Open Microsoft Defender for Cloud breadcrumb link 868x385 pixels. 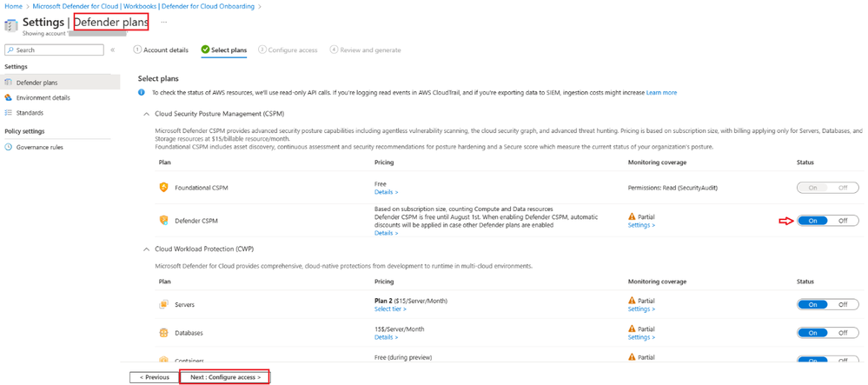tap(144, 6)
